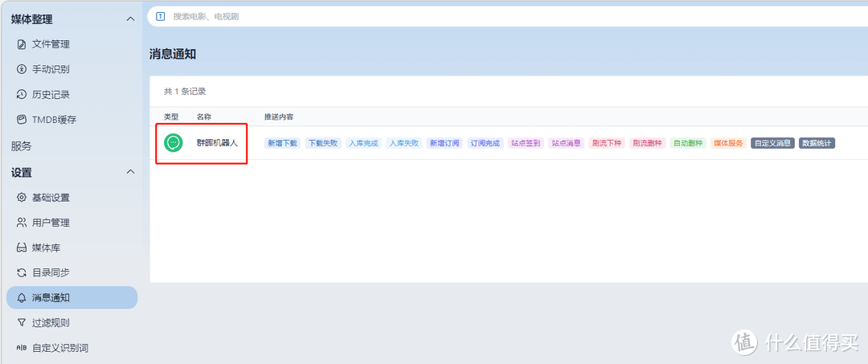Click the 入库完成 tag
The image size is (868, 364).
click(364, 143)
